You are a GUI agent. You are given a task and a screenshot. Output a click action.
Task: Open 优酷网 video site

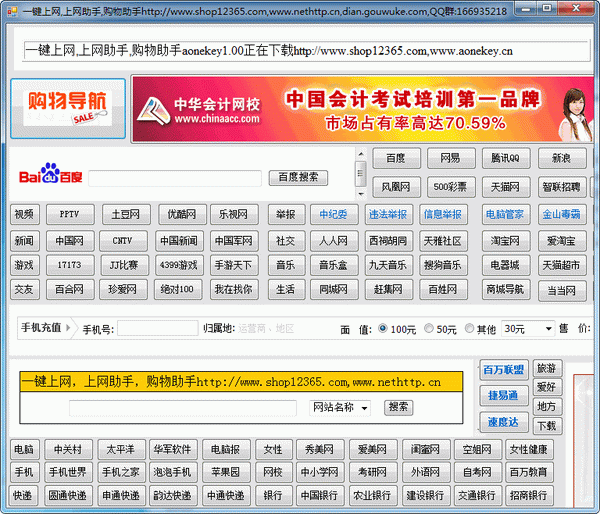182,214
